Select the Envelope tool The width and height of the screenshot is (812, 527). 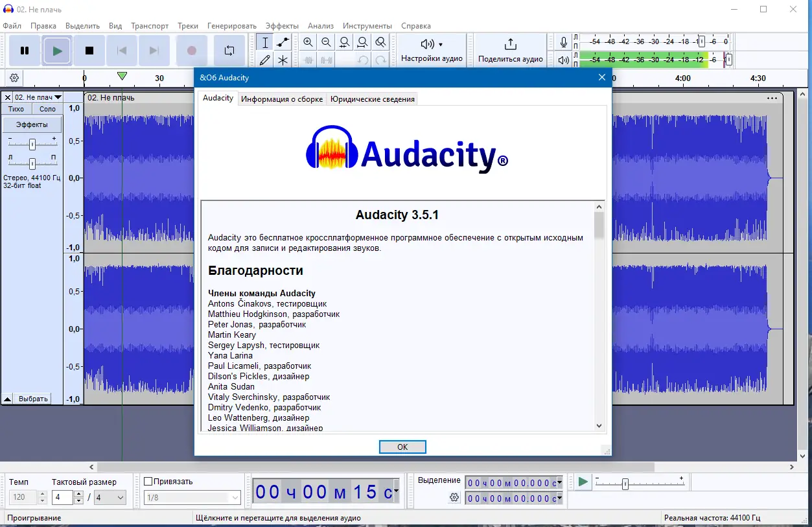click(283, 42)
